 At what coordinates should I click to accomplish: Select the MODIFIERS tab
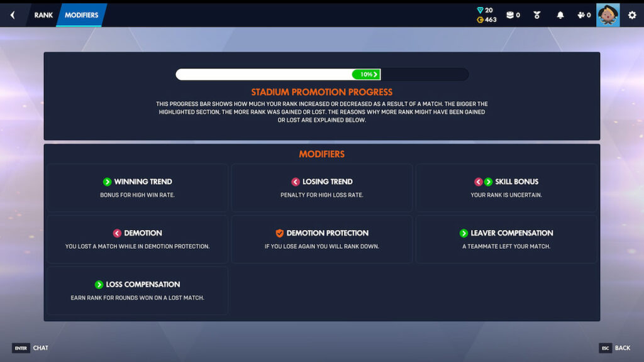click(x=82, y=14)
